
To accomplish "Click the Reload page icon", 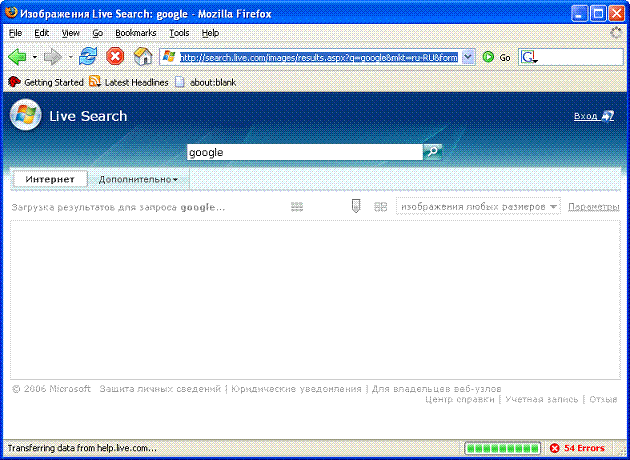I will 88,57.
